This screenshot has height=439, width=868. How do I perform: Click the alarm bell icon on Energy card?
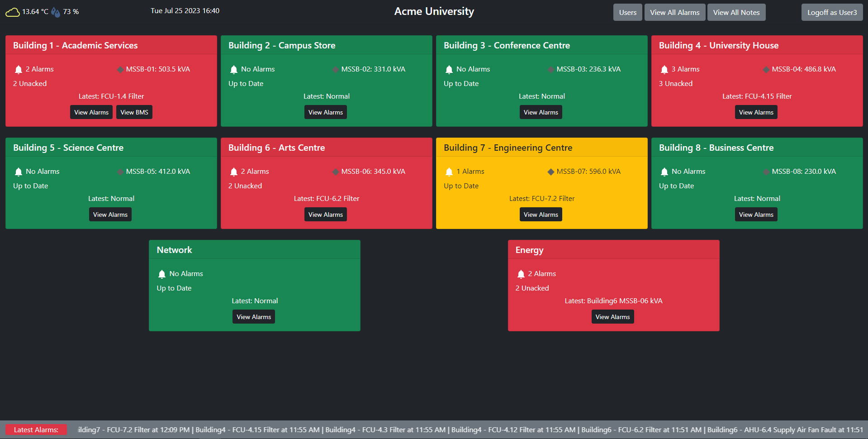click(x=521, y=274)
